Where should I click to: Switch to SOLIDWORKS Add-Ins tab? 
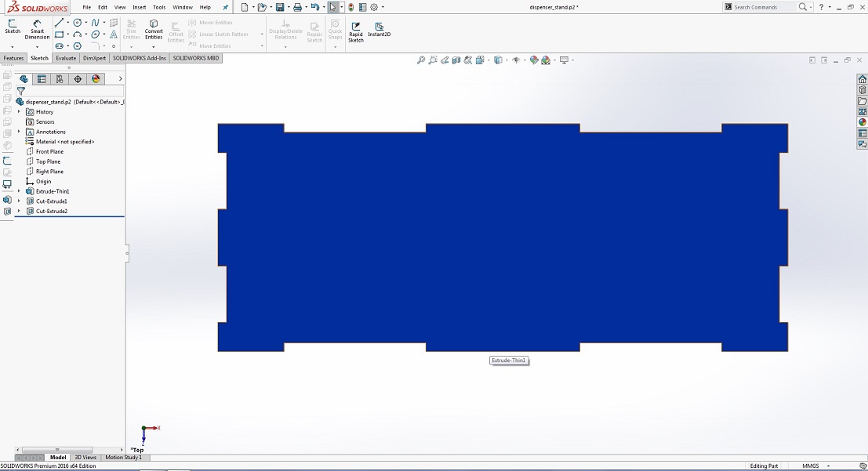pyautogui.click(x=140, y=58)
